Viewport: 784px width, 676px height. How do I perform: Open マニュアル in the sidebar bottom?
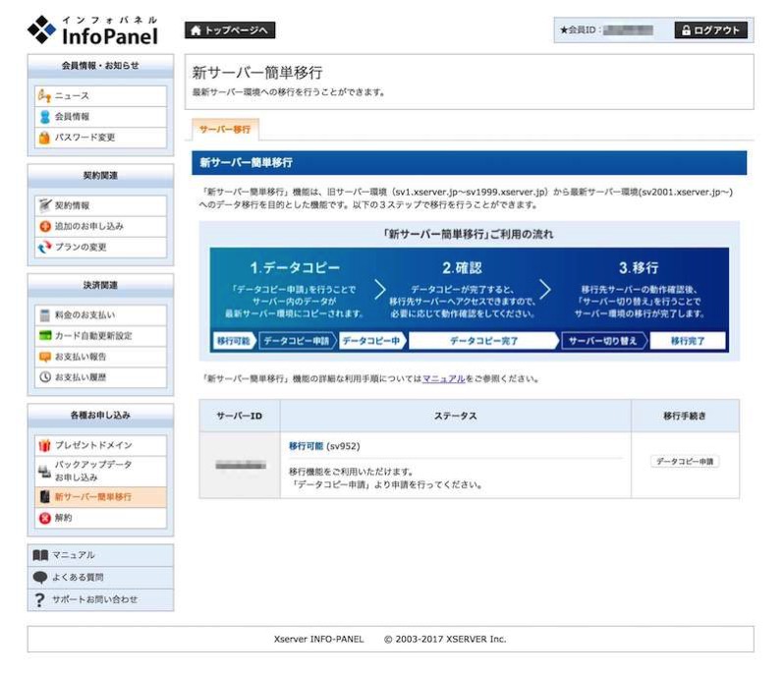coord(100,555)
